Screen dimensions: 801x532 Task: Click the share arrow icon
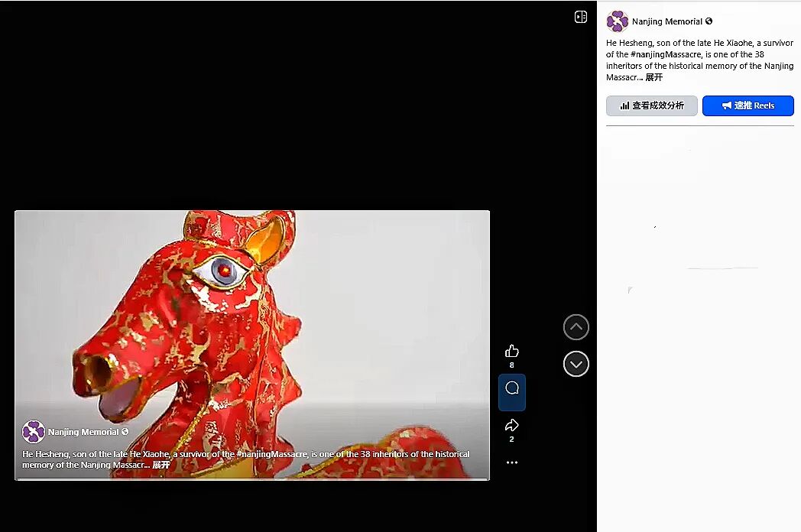[x=512, y=425]
